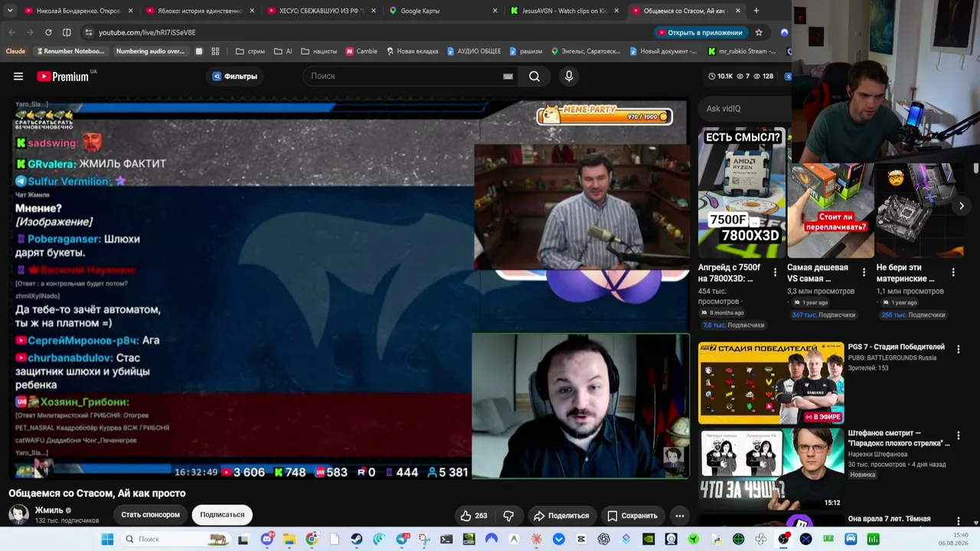
Task: Open 'нацисты' bookmark folder
Action: click(319, 51)
